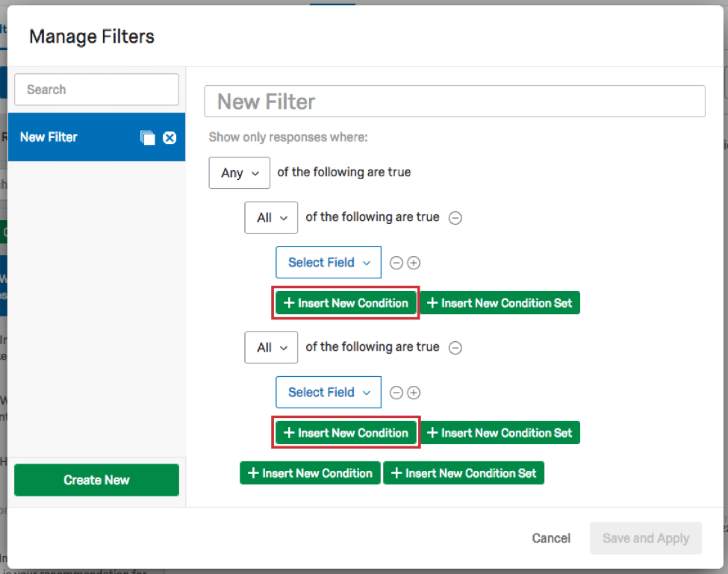Image resolution: width=728 pixels, height=574 pixels.
Task: Delete the New Filter using the X icon
Action: tap(170, 137)
